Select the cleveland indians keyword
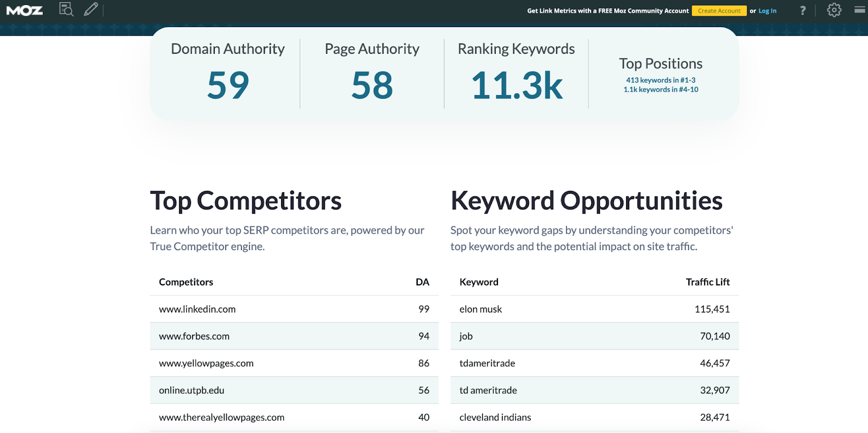This screenshot has width=868, height=433. [495, 418]
